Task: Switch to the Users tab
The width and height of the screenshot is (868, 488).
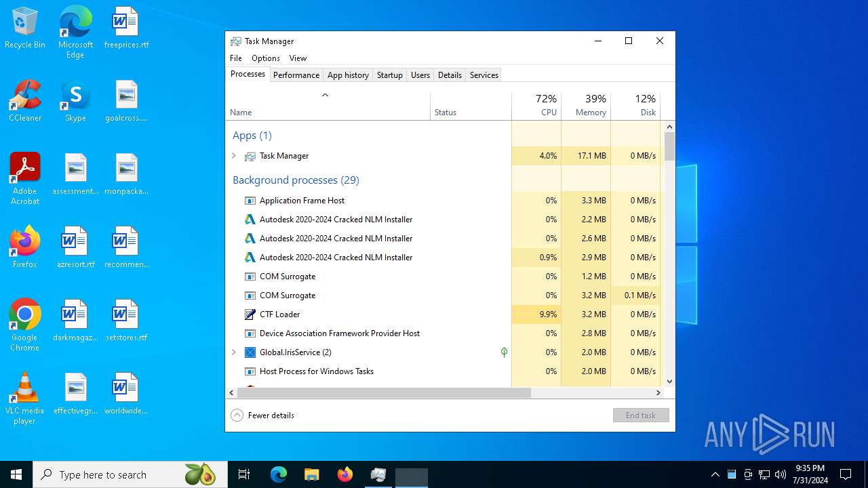Action: tap(420, 75)
